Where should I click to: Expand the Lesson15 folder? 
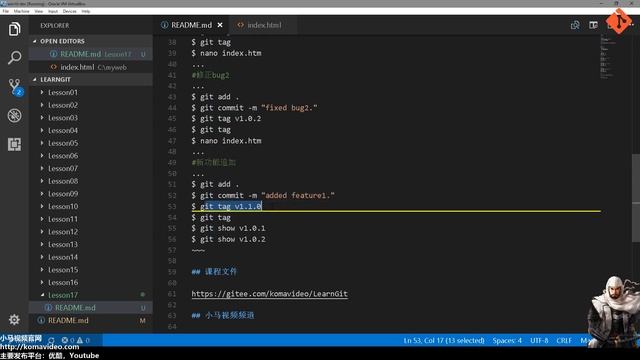(x=91, y=270)
